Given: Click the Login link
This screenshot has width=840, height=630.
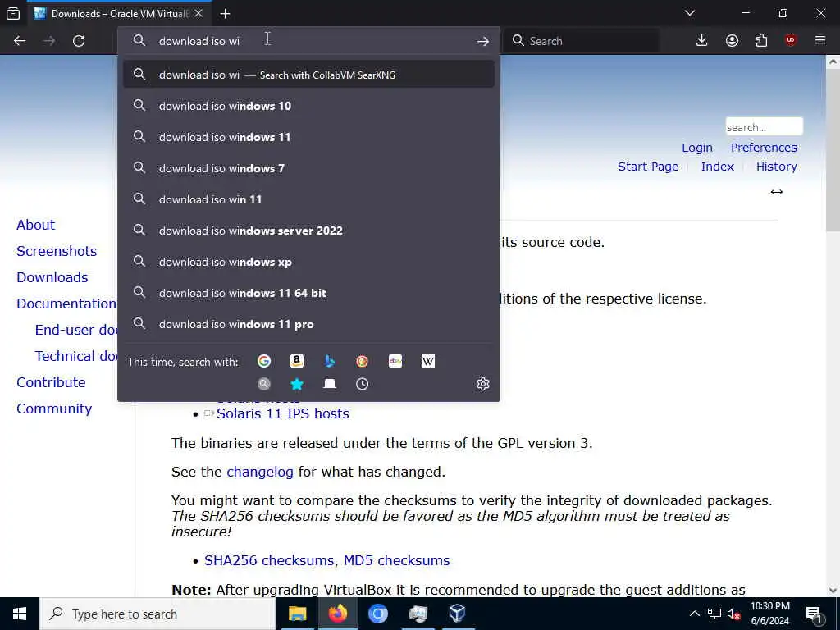Looking at the screenshot, I should click(697, 148).
